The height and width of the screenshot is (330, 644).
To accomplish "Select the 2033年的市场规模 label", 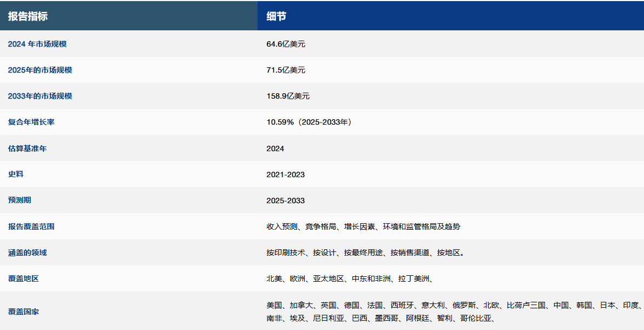I will [40, 96].
